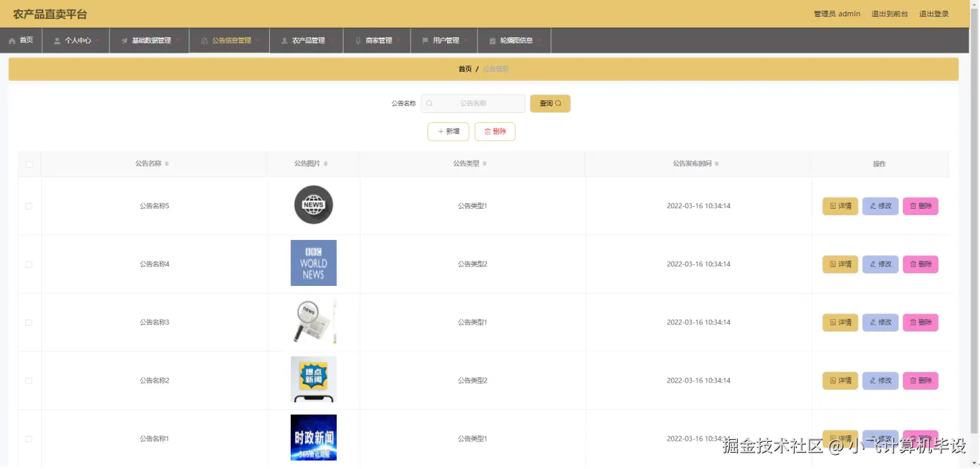
Task: Sort by 公告类型 using its sort arrows
Action: click(x=485, y=164)
